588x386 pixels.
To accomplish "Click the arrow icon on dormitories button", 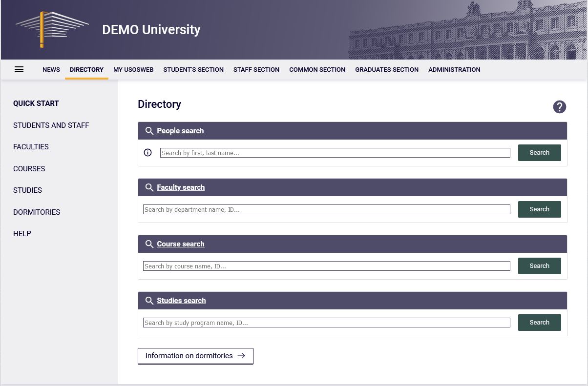I will point(241,356).
